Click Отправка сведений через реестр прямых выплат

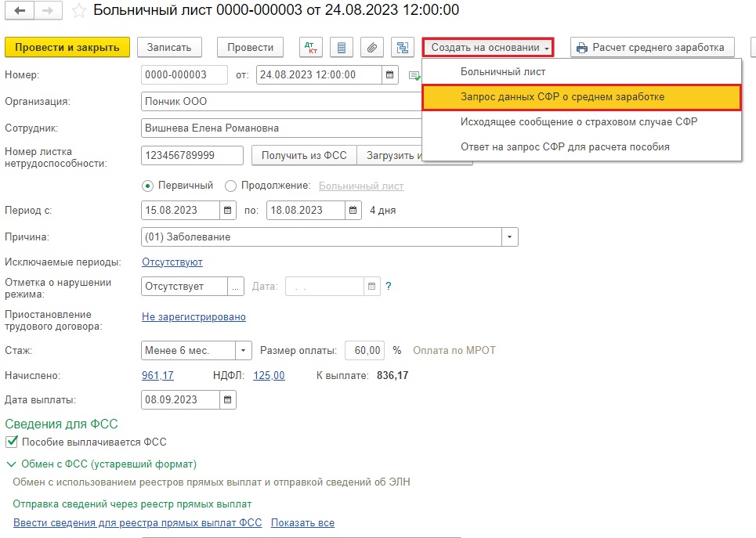(x=132, y=504)
